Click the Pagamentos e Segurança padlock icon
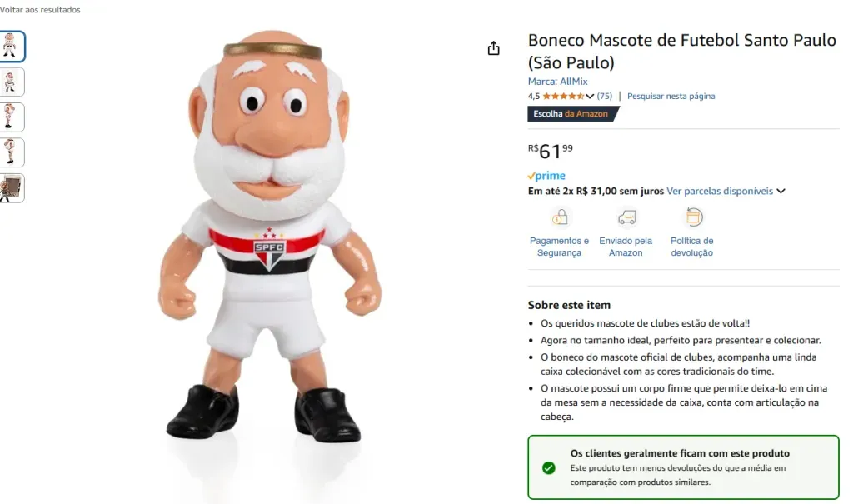The height and width of the screenshot is (504, 853). click(560, 218)
